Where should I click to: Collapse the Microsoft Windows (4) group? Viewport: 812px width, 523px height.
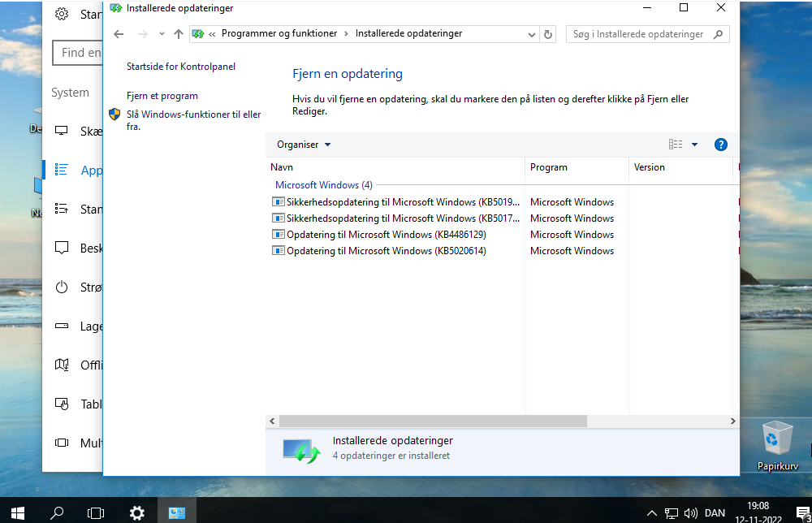(324, 185)
